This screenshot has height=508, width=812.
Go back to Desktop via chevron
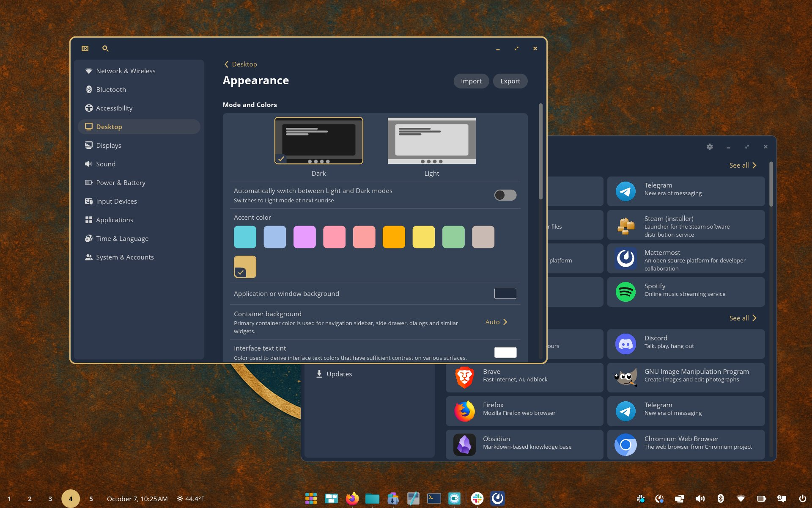point(227,64)
